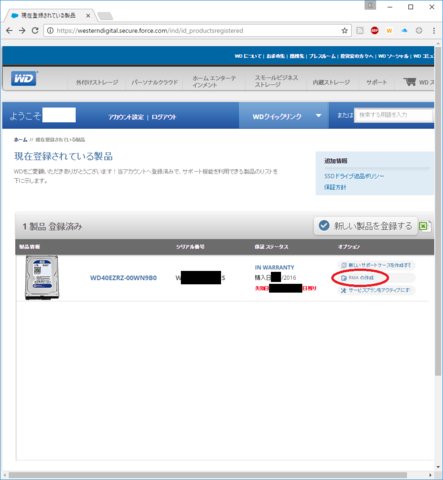Screen dimensions: 443x480
Task: Open the 内蔵ストレージ navigation menu
Action: point(331,82)
